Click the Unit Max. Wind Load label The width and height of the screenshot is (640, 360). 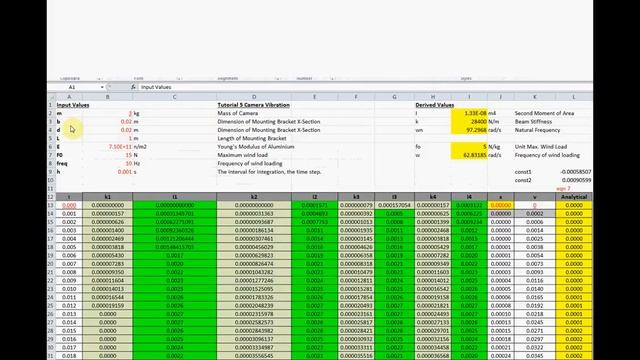coord(540,147)
